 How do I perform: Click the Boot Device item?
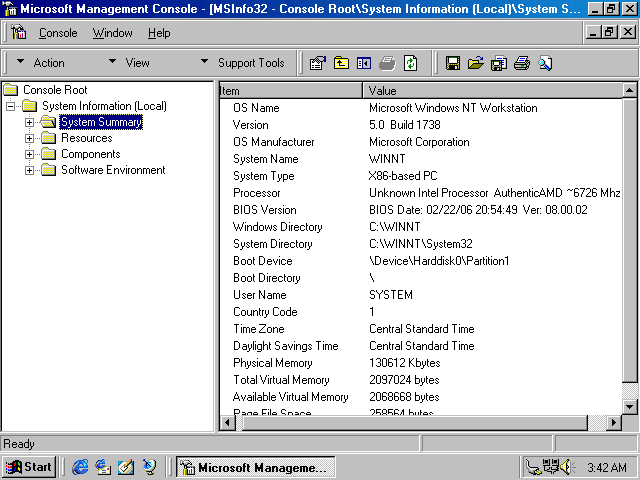coord(263,261)
